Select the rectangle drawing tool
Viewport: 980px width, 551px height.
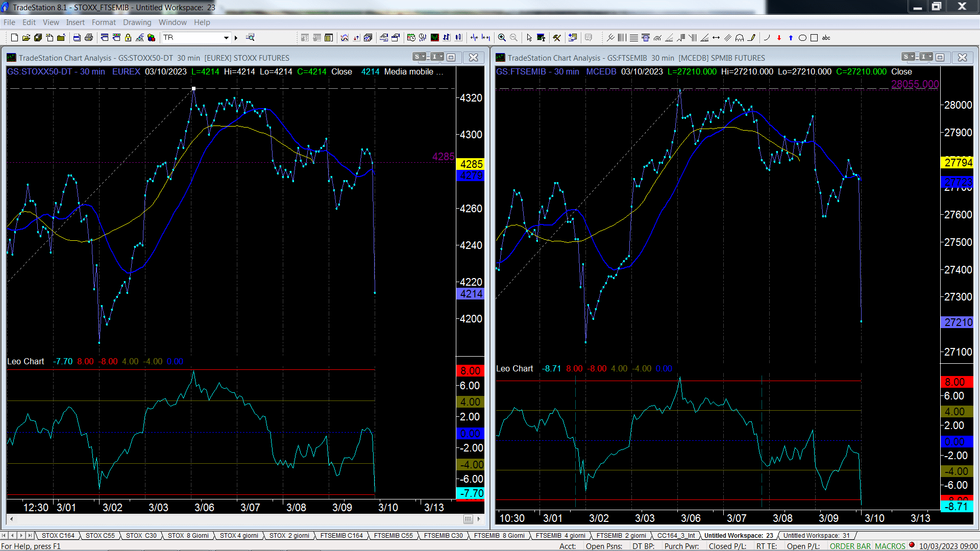click(x=814, y=38)
